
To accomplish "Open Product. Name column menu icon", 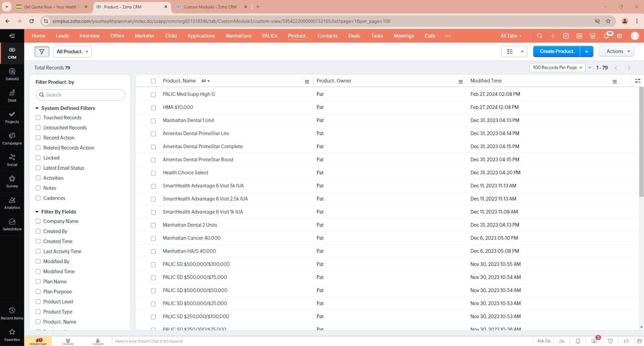I will click(307, 82).
